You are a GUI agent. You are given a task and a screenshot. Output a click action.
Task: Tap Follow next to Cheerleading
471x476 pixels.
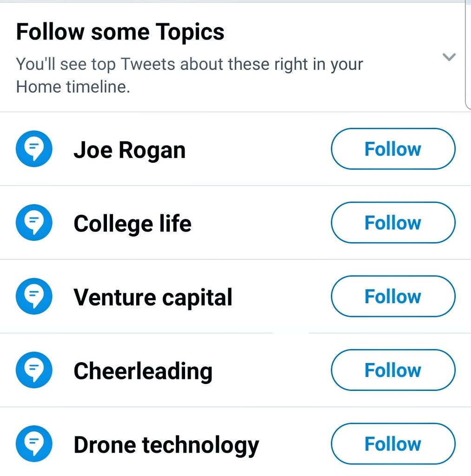pos(393,370)
